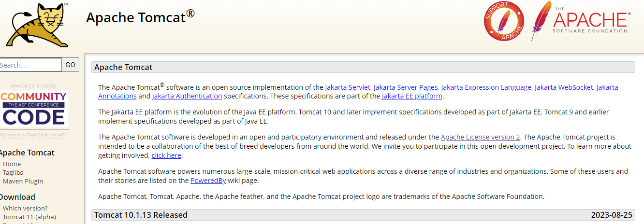Follow the Jakarta Servlet link
644x224 pixels.
point(348,87)
